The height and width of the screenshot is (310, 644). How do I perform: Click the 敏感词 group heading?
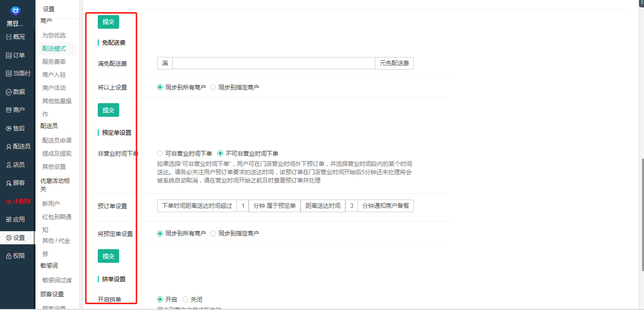pyautogui.click(x=49, y=266)
